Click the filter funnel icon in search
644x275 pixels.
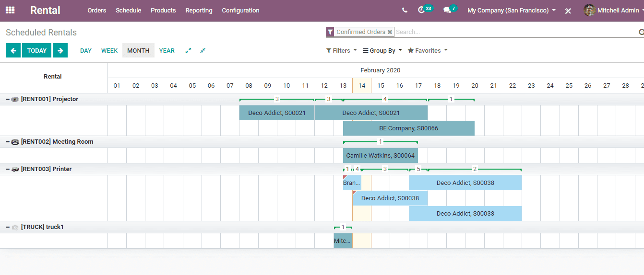coord(330,32)
